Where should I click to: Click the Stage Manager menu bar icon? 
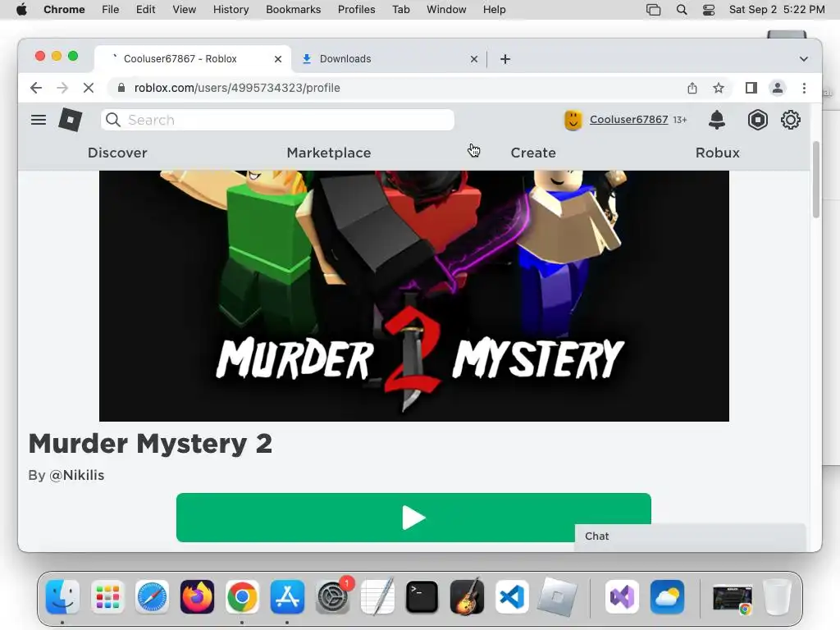click(x=654, y=10)
